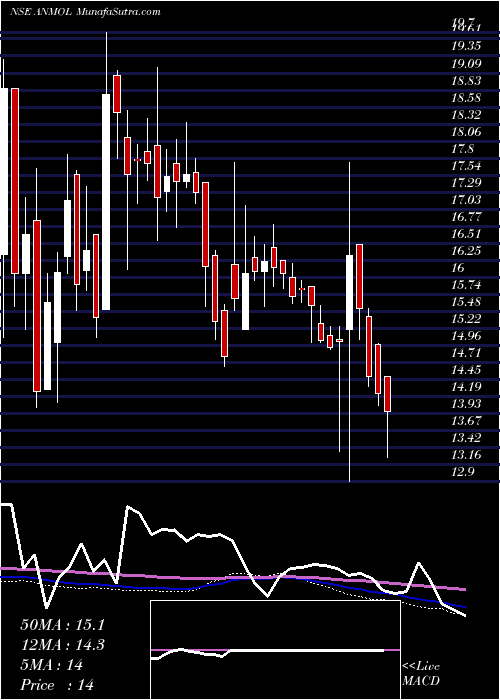
Task: Select the 14.45 price axis label
Action: click(467, 370)
